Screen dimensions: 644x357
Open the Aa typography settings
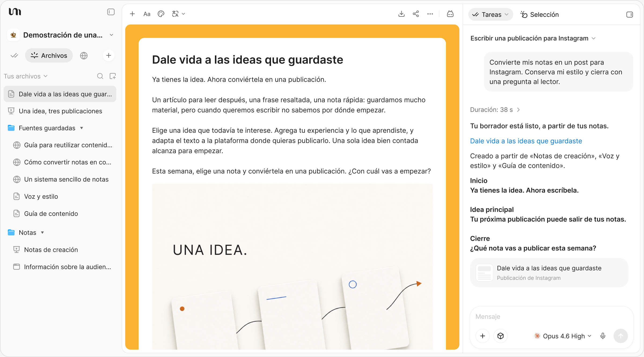[x=147, y=14]
